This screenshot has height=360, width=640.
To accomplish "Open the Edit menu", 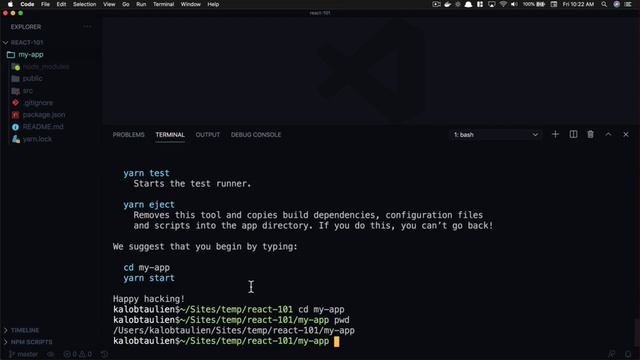I will pos(61,4).
